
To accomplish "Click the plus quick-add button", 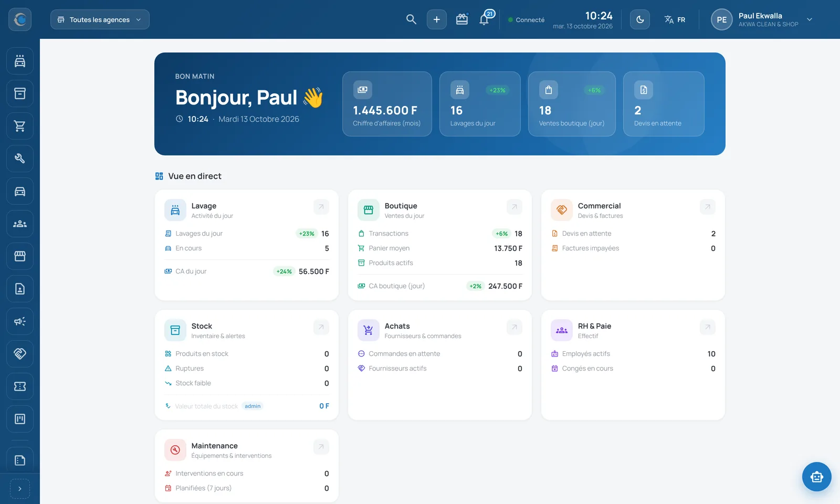I will 436,19.
